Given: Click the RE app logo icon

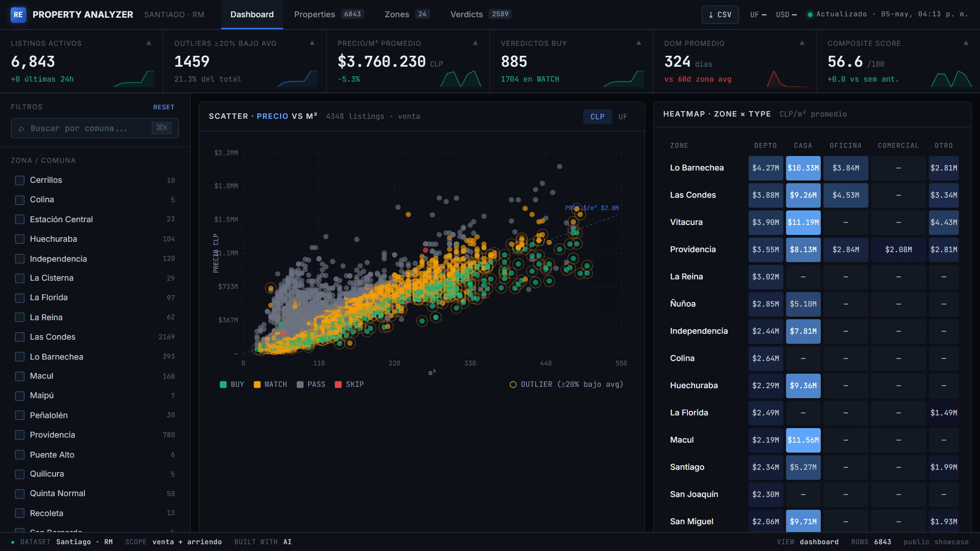Looking at the screenshot, I should click(18, 15).
